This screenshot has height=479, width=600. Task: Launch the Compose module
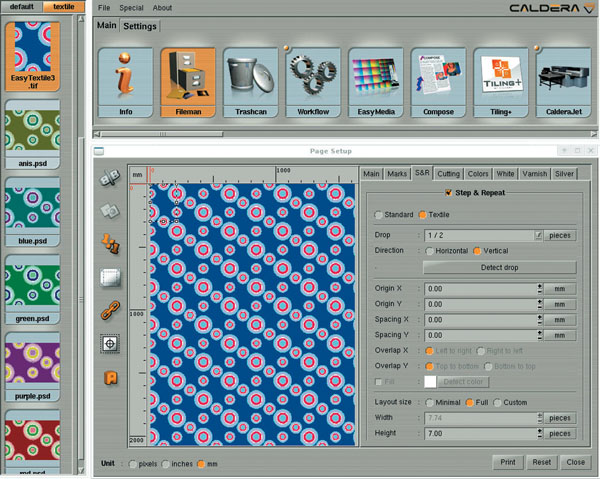point(439,83)
